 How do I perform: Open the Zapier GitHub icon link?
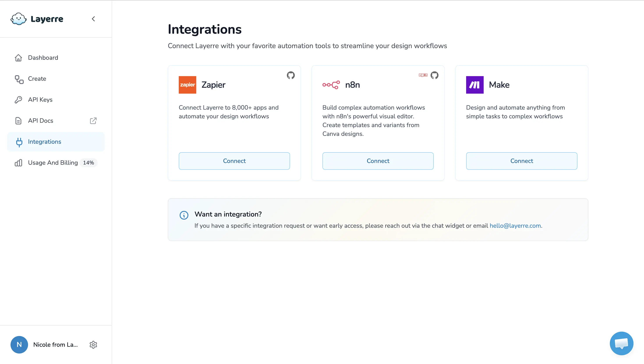click(x=291, y=75)
